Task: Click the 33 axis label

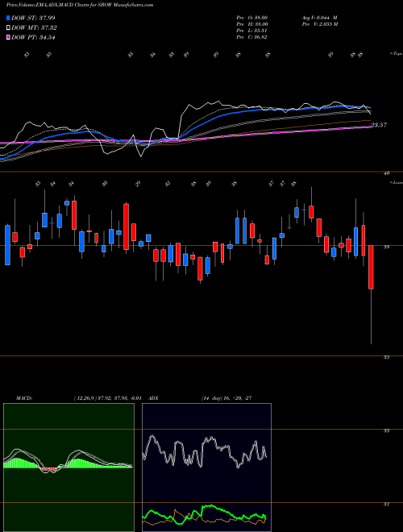Action: point(386,431)
